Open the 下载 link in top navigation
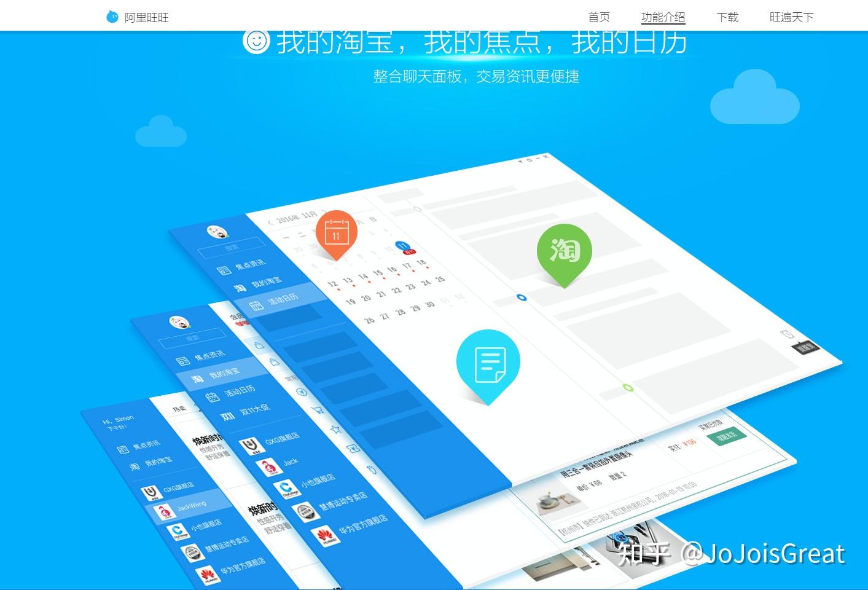868x590 pixels. coord(728,17)
